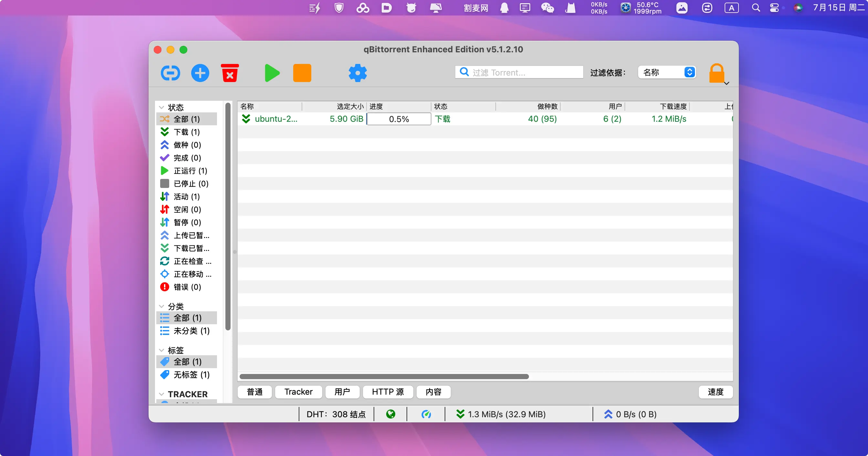Click the add torrent link icon
Screen dimensions: 868x456
point(170,73)
